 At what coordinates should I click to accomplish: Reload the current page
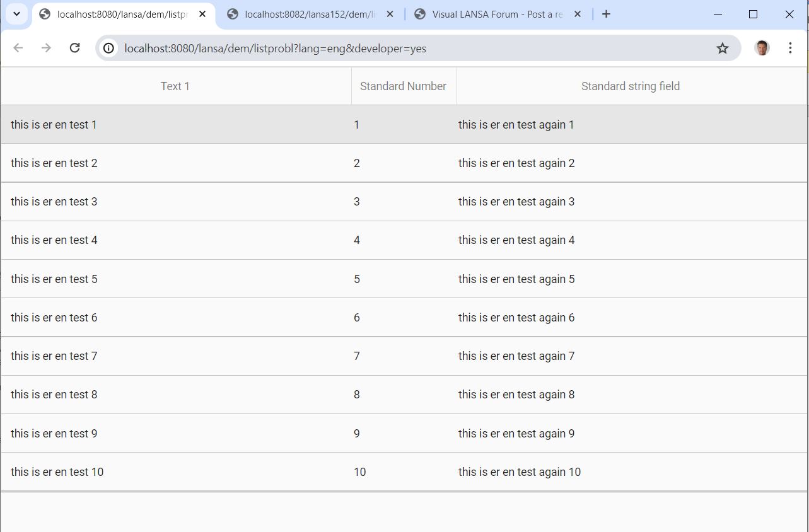click(75, 47)
